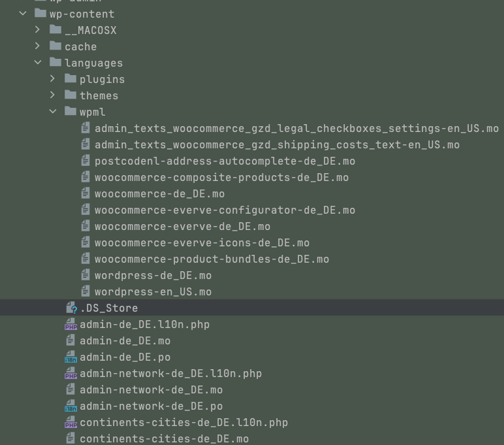Select continents-cities-de_DE.l10n.php file name
The width and height of the screenshot is (504, 445).
(x=184, y=423)
